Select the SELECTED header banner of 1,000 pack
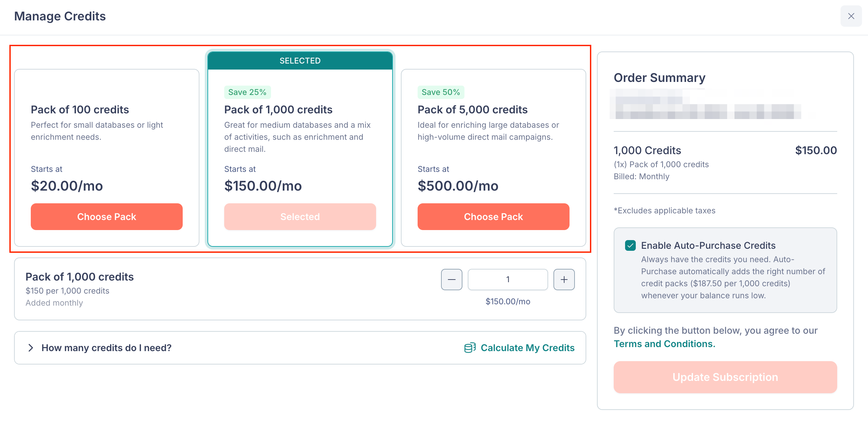The width and height of the screenshot is (868, 424). (300, 61)
